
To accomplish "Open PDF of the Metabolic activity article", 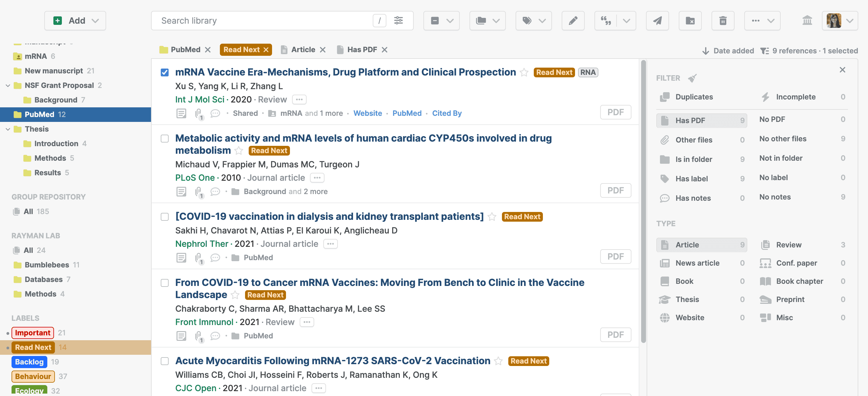I will 615,190.
